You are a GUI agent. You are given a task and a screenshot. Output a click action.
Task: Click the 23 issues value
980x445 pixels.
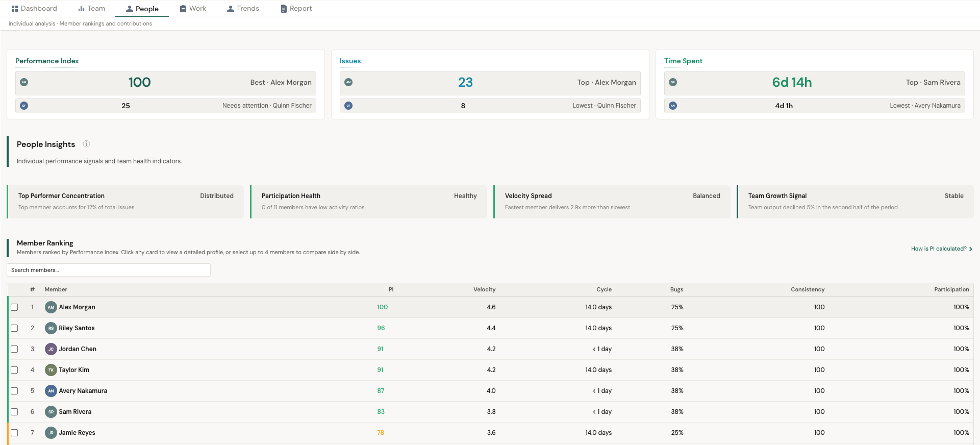click(x=465, y=82)
